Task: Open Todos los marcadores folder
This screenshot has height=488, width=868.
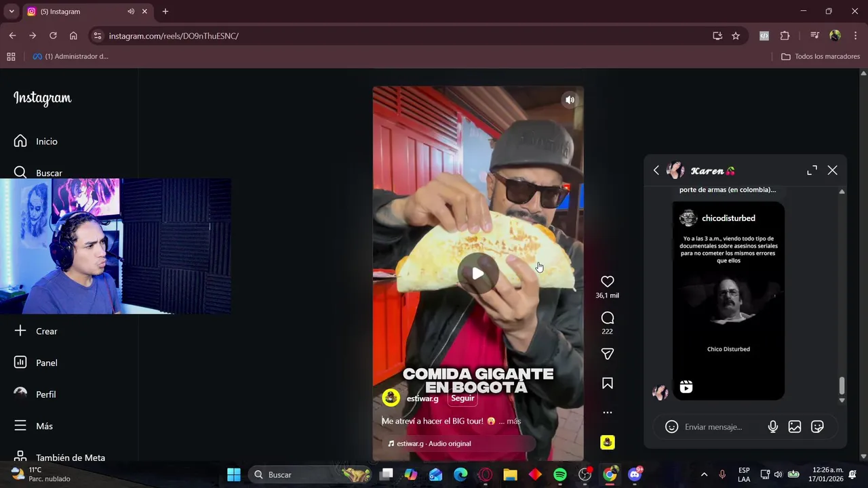Action: (821, 56)
